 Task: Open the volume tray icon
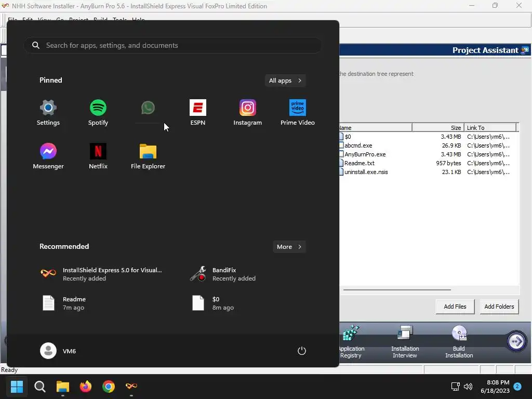468,387
